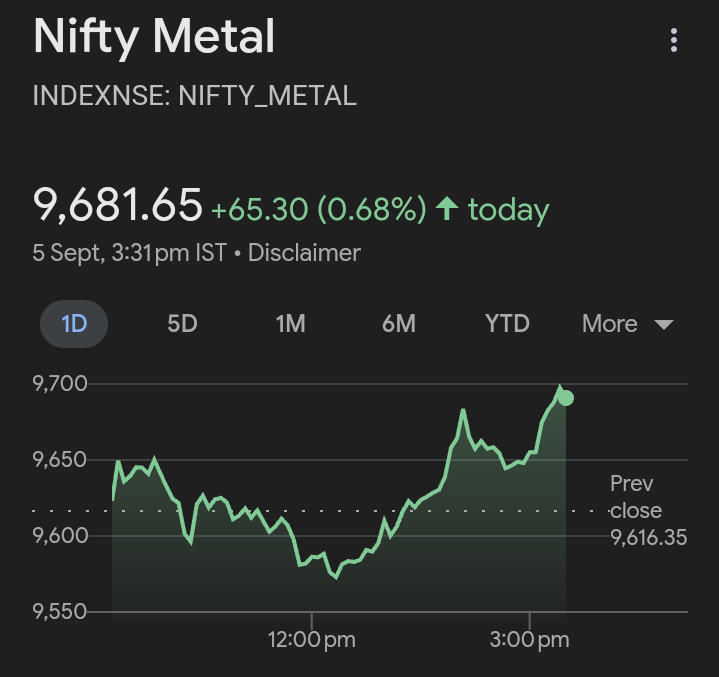Click the +65.30 (0.68%) change value
Image resolution: width=719 pixels, height=677 pixels.
[x=318, y=210]
